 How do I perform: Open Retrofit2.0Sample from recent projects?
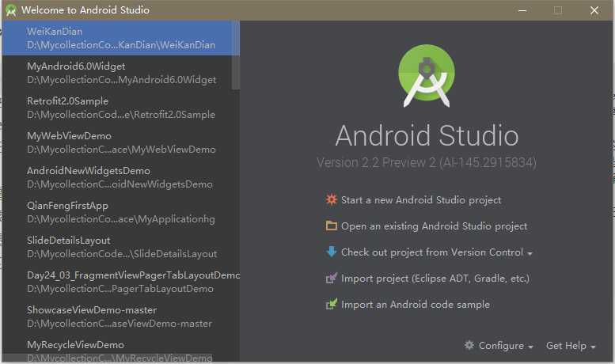tap(119, 108)
